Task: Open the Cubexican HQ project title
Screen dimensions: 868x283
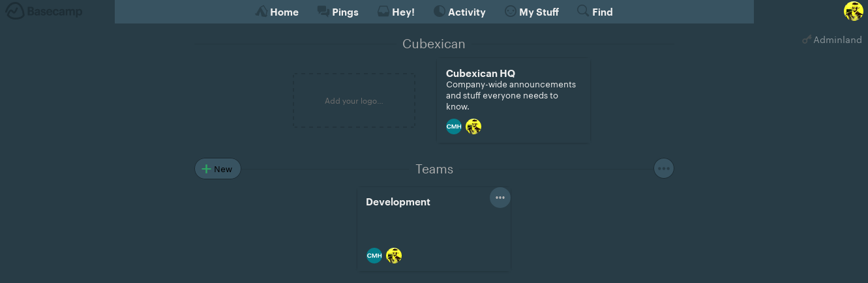Action: click(x=481, y=73)
